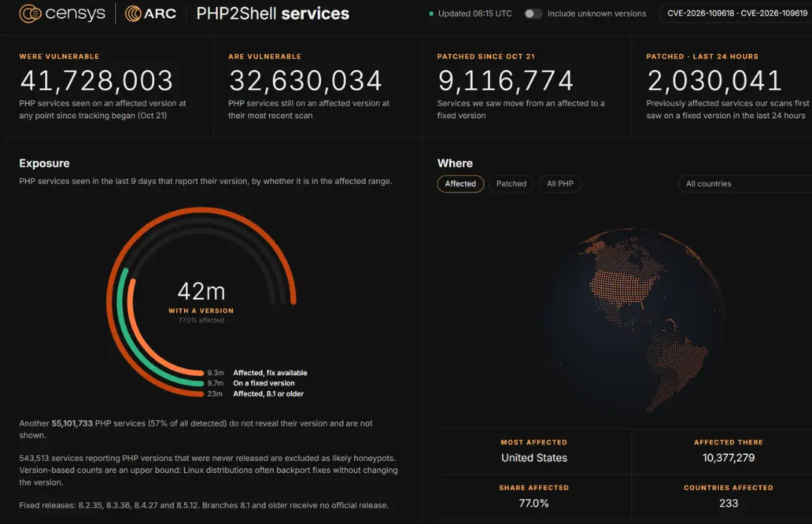
Task: Click the ARC spiral logo icon
Action: pyautogui.click(x=133, y=14)
